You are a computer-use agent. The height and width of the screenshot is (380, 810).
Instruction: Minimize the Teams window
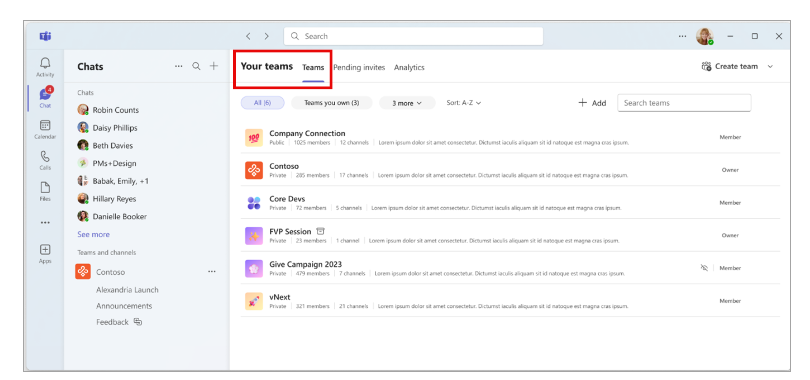click(730, 36)
